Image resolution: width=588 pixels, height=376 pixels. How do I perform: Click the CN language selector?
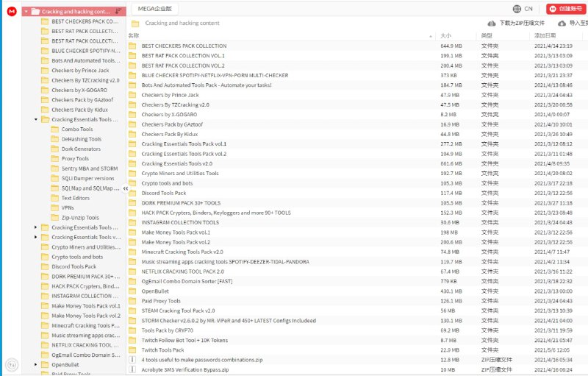528,9
